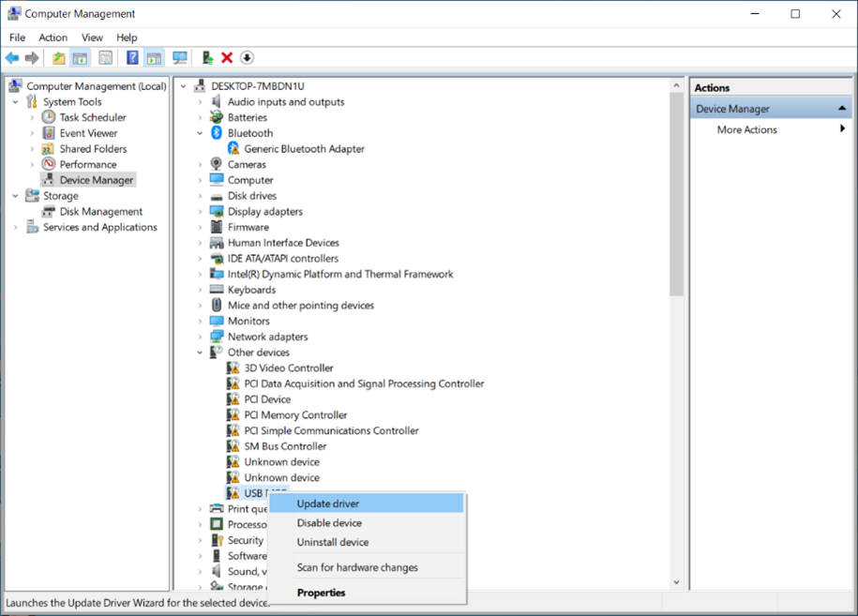Click the 3D Video Controller warning icon
This screenshot has height=616, width=858.
233,368
